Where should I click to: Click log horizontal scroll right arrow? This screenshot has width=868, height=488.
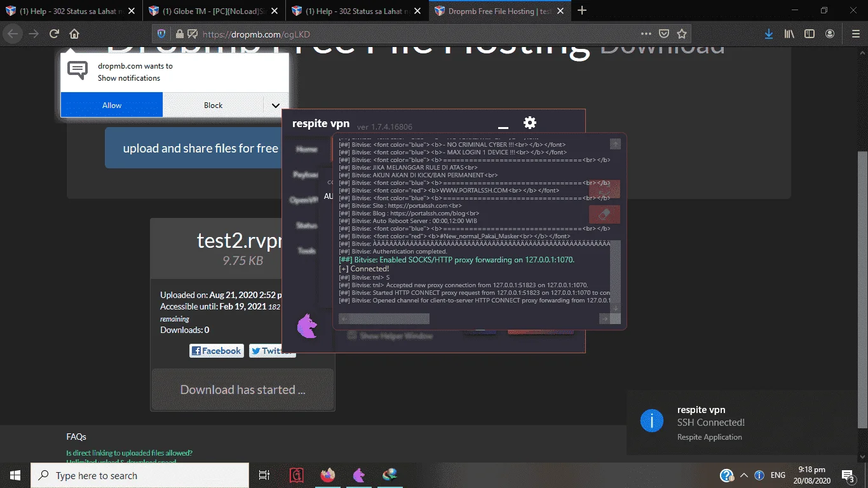[604, 318]
